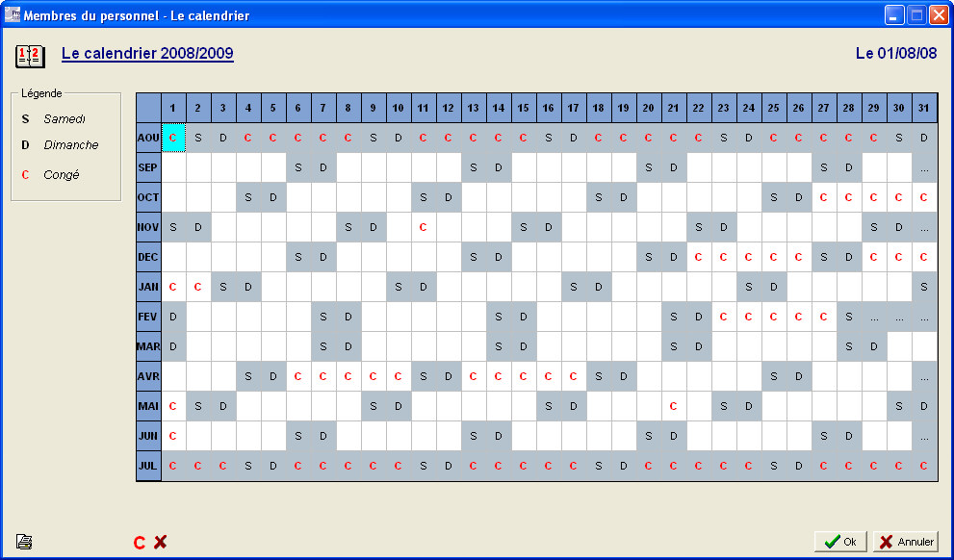Screen dimensions: 954x560
Task: Select the C cell for JUN day 1
Action: point(173,436)
